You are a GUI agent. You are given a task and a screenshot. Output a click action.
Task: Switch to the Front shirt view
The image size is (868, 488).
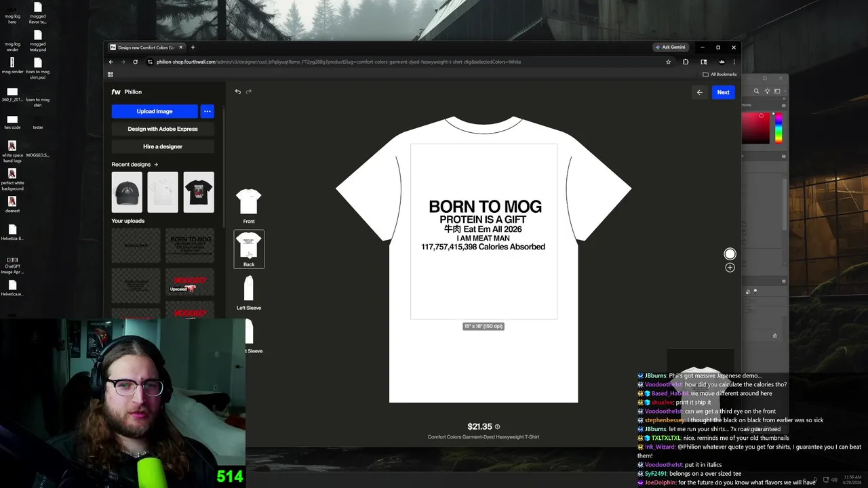(x=249, y=205)
